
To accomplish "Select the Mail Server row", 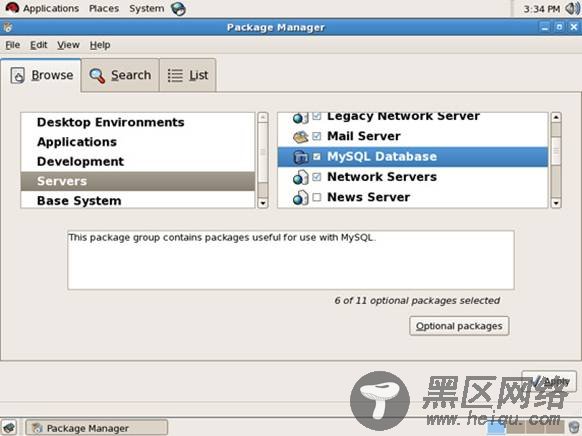I will pyautogui.click(x=413, y=136).
